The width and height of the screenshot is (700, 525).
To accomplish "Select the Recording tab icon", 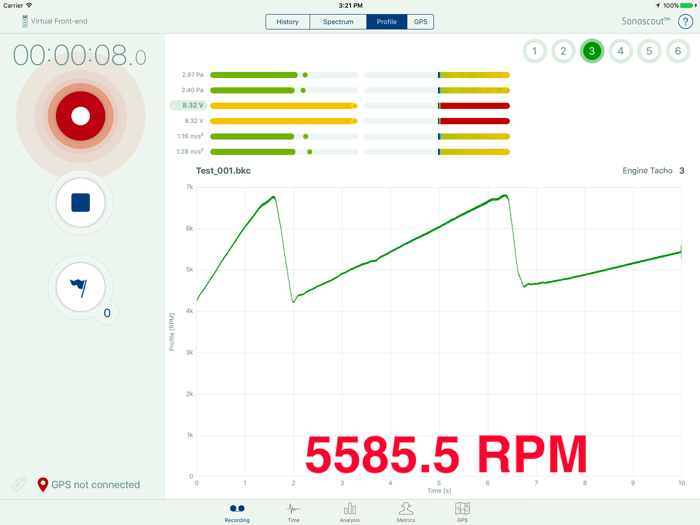I will coord(237,512).
